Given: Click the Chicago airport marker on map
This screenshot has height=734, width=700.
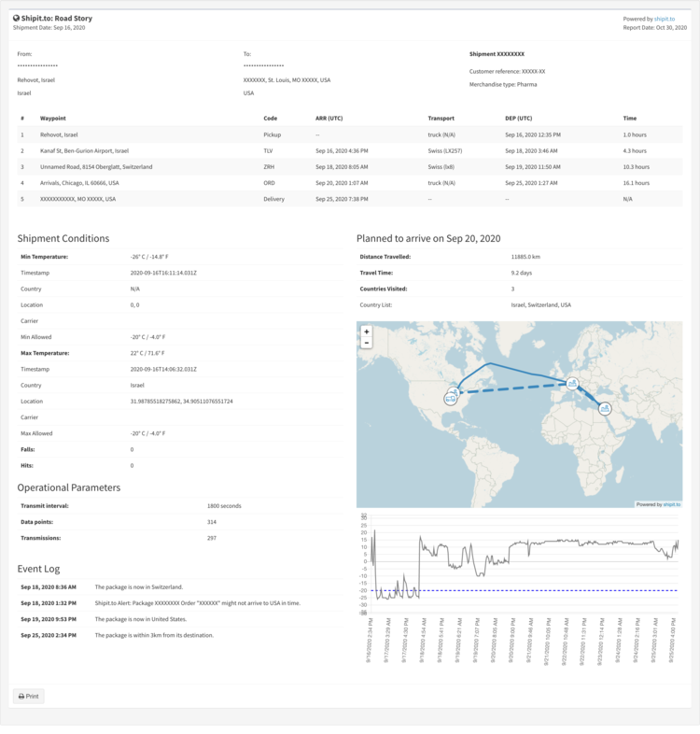Looking at the screenshot, I should click(x=454, y=392).
